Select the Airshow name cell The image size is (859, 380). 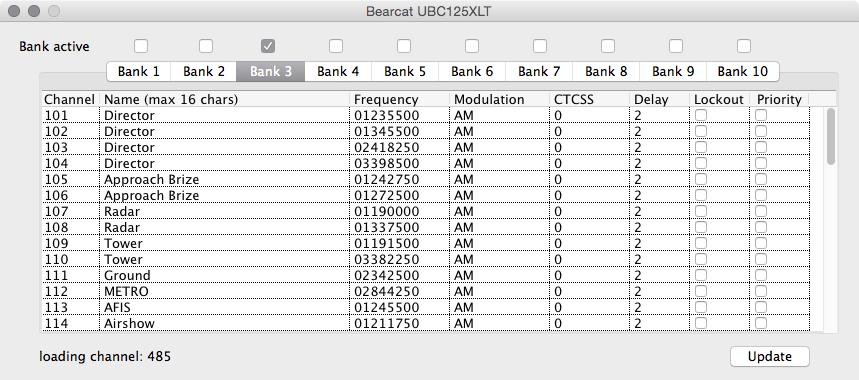click(x=224, y=323)
